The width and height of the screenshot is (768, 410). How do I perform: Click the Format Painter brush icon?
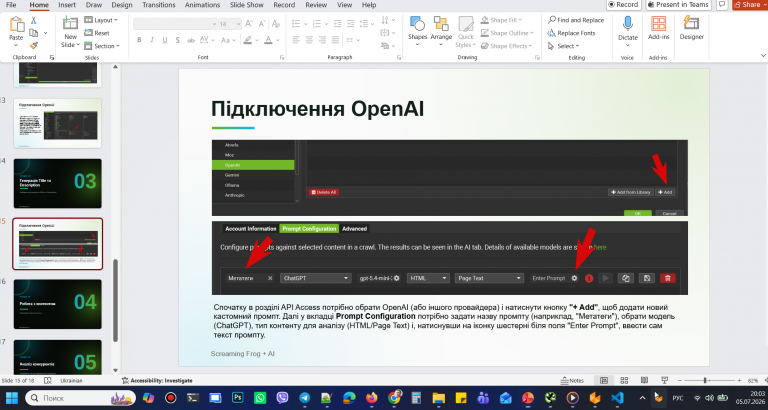click(x=34, y=46)
